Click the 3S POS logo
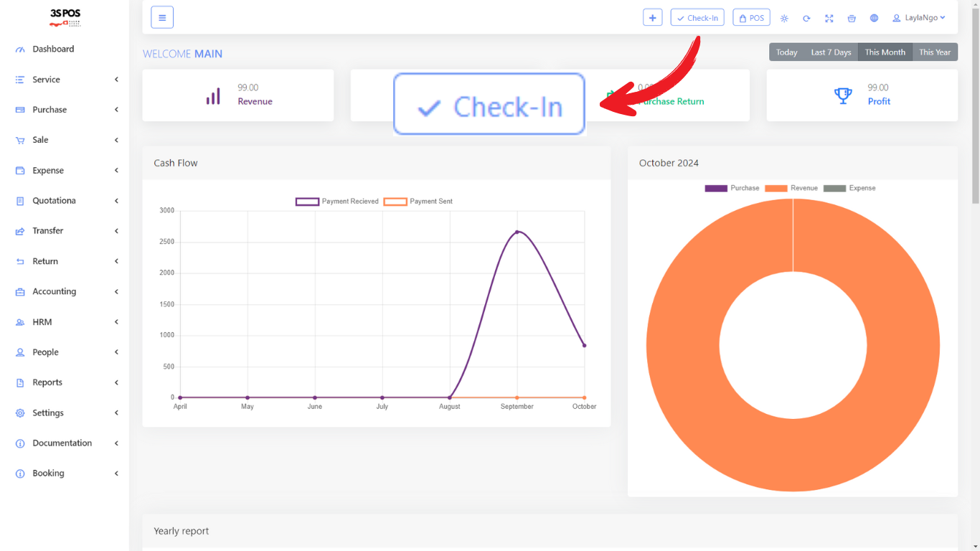Screen dimensions: 980x551 (x=65, y=18)
